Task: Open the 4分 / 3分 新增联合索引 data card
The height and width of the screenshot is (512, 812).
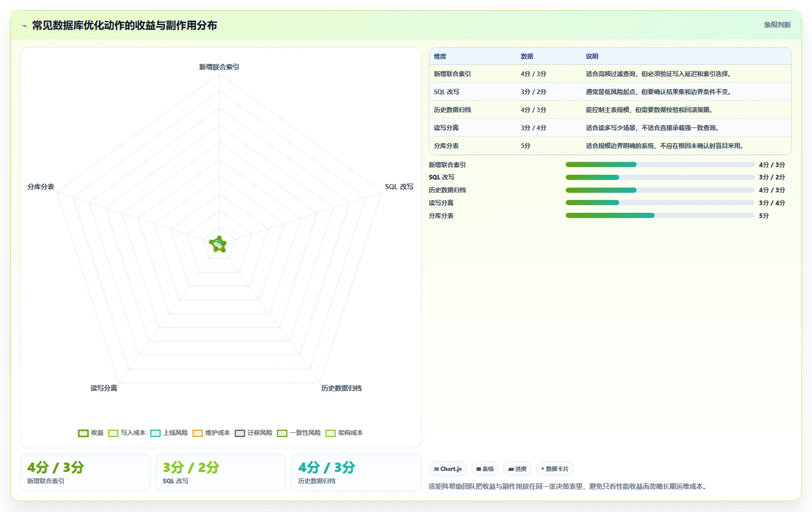Action: pyautogui.click(x=85, y=472)
